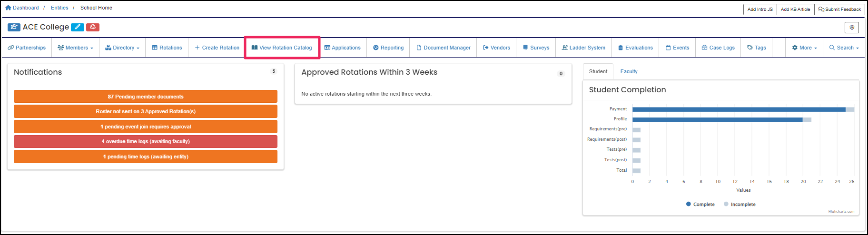Click the Search magnifier icon
This screenshot has height=235, width=868.
click(832, 48)
